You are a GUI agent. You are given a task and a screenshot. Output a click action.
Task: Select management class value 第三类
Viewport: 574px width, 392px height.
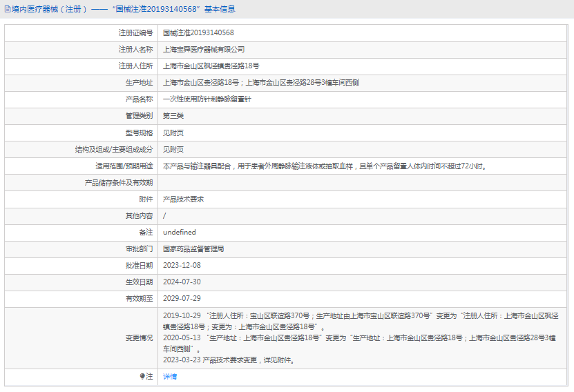[173, 116]
